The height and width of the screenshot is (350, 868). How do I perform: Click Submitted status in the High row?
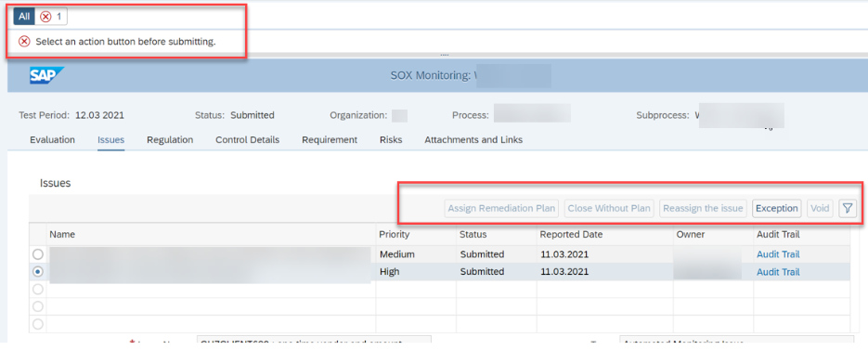click(482, 272)
